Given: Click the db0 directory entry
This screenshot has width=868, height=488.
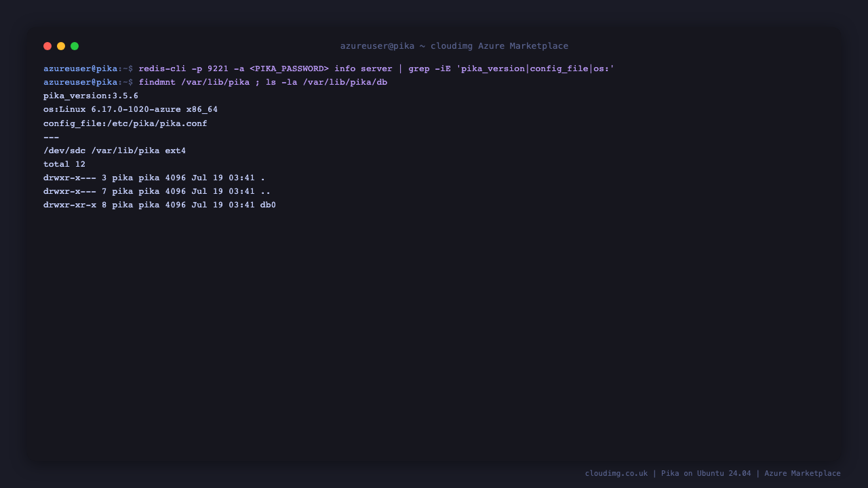Looking at the screenshot, I should (x=268, y=205).
